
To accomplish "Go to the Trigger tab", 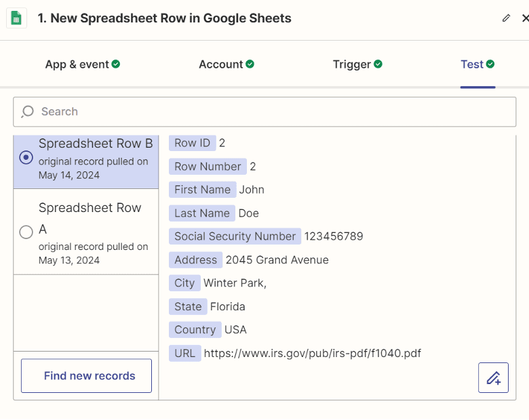I will coord(351,64).
